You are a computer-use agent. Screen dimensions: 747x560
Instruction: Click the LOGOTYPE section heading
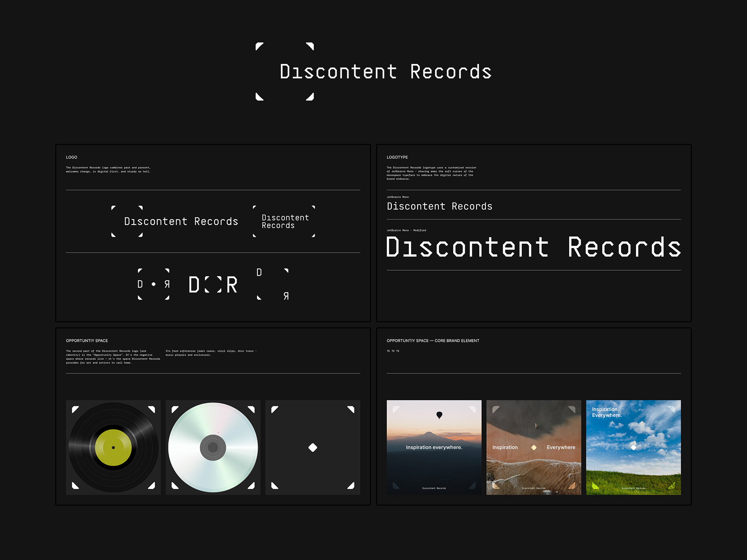click(x=397, y=157)
